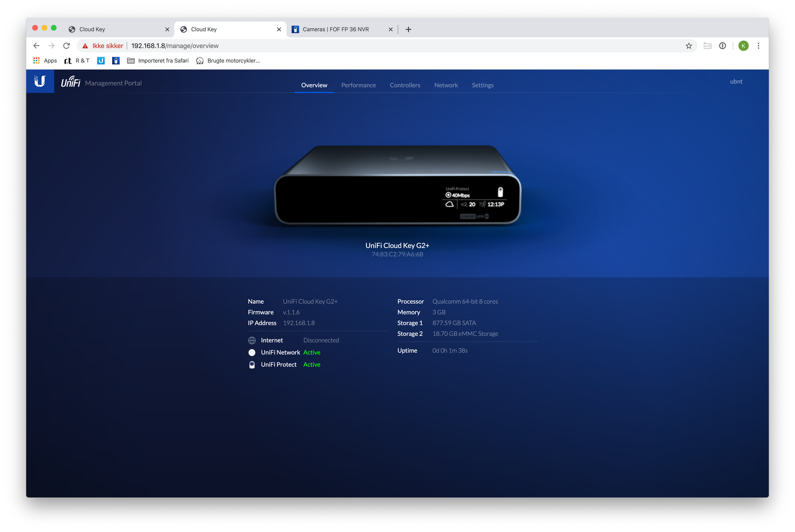Open the Chrome profile K avatar

pyautogui.click(x=743, y=46)
